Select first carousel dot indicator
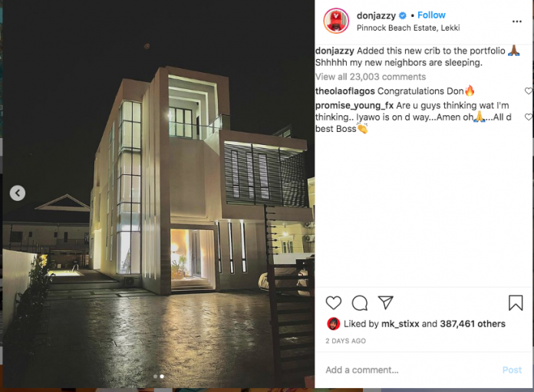Image resolution: width=534 pixels, height=392 pixels. pyautogui.click(x=155, y=377)
